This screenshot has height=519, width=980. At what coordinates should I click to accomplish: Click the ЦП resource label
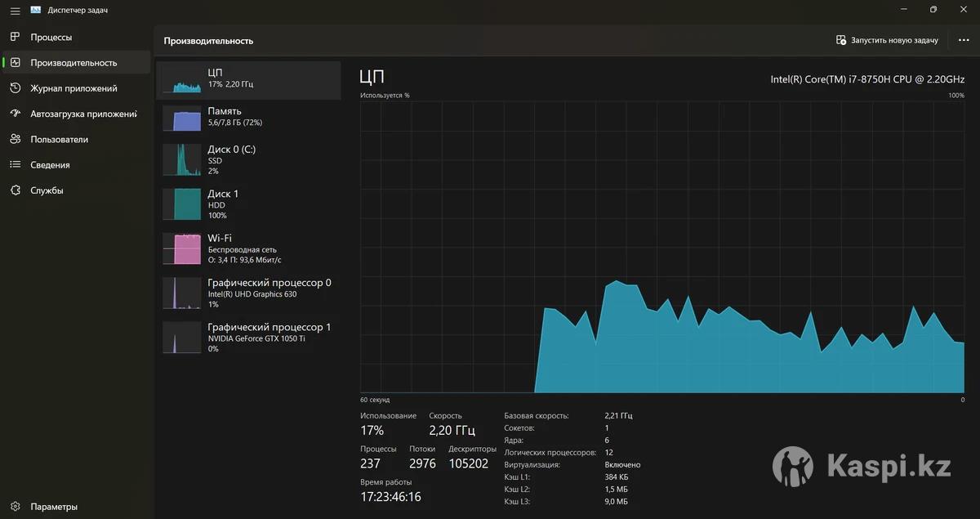pyautogui.click(x=215, y=73)
